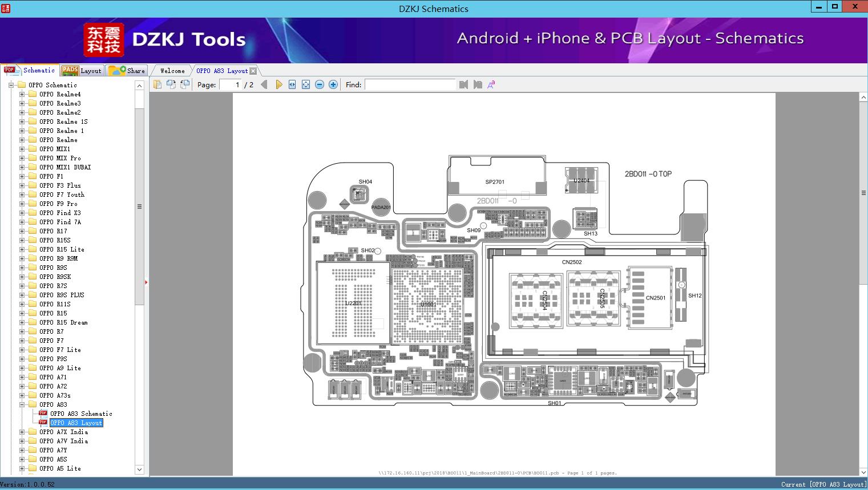Image resolution: width=868 pixels, height=490 pixels.
Task: Click the copy/paste page toolbar icon
Action: tap(158, 84)
